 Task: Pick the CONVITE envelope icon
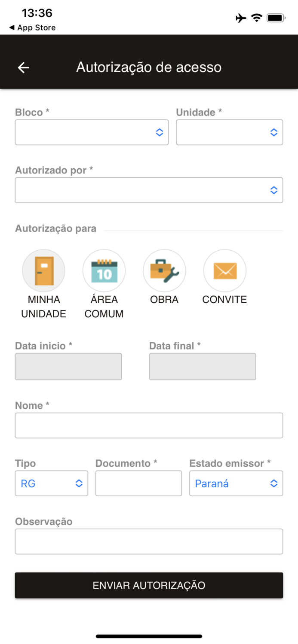[224, 270]
